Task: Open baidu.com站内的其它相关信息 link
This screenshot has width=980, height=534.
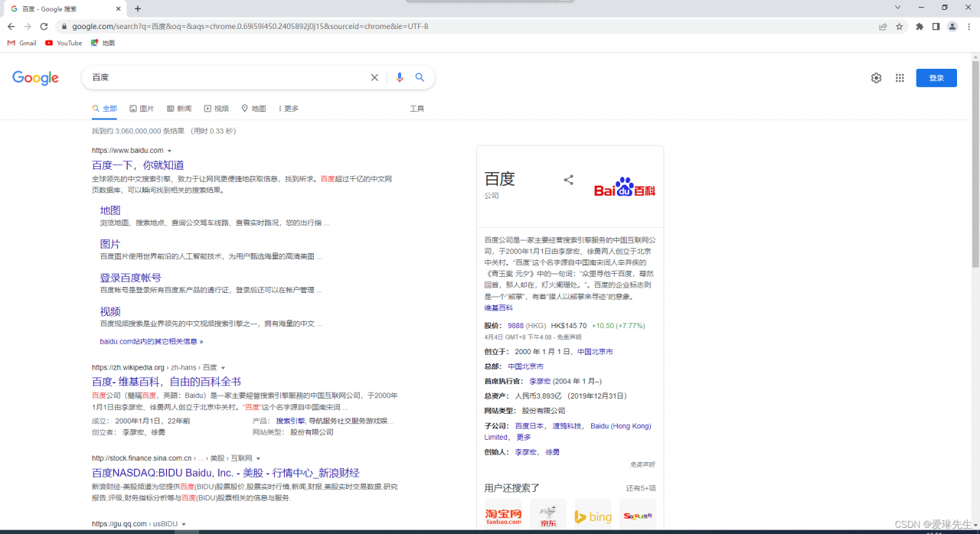Action: tap(152, 341)
